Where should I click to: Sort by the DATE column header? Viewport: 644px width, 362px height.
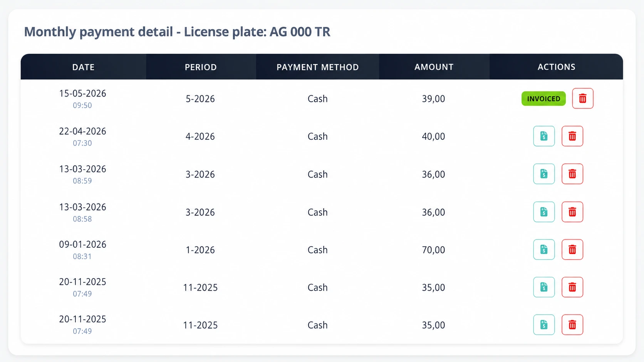click(x=83, y=67)
